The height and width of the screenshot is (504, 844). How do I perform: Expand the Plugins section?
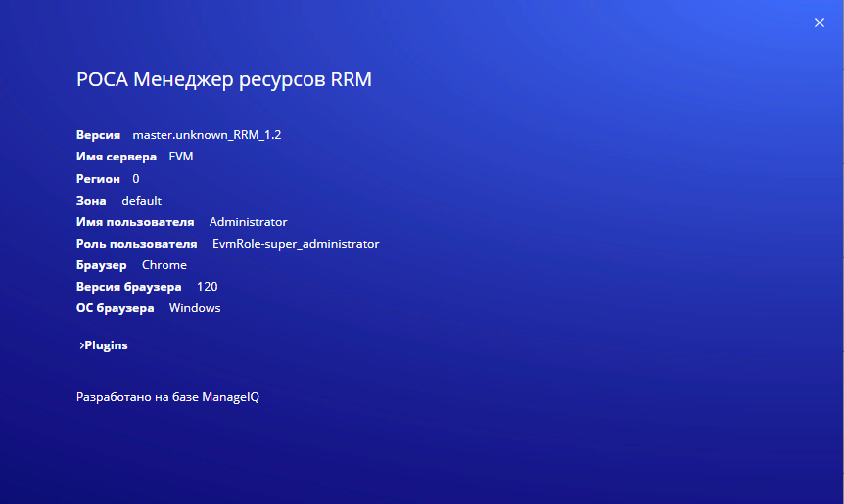[x=104, y=345]
